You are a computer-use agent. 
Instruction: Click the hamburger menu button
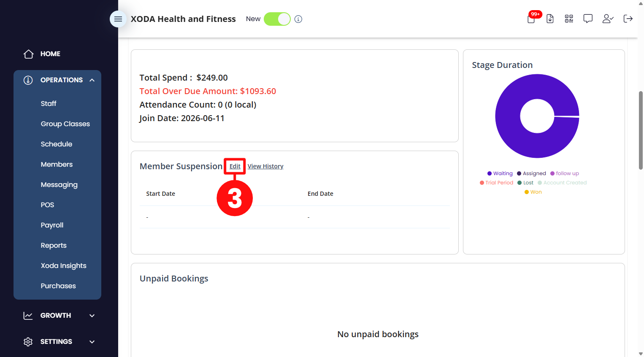(x=118, y=19)
